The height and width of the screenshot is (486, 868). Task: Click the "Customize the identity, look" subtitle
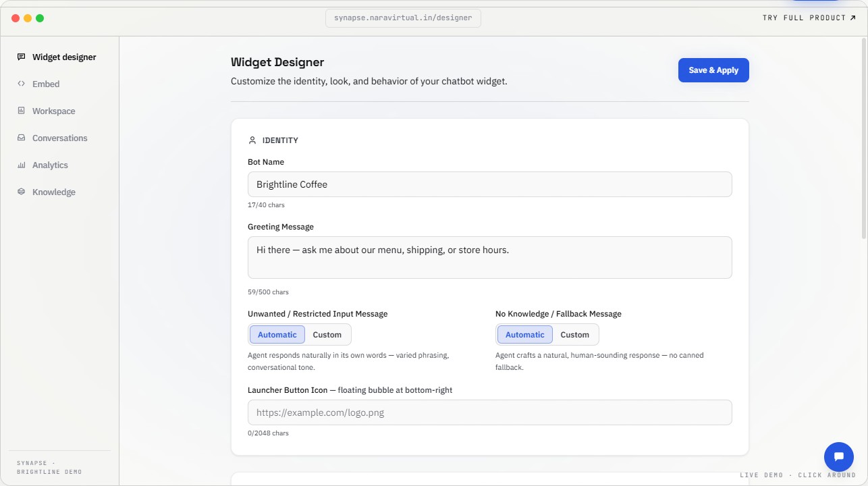pyautogui.click(x=369, y=81)
